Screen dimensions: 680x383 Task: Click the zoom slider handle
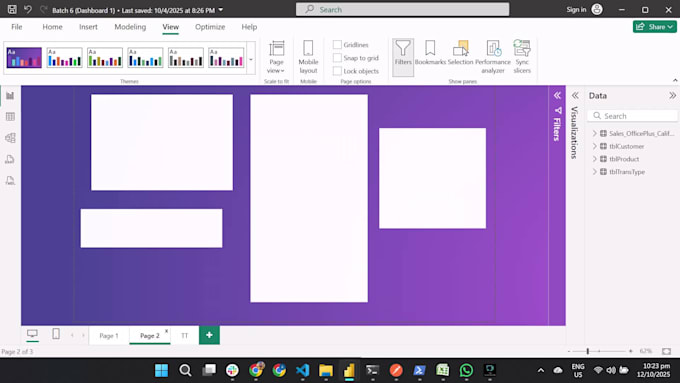[588, 351]
